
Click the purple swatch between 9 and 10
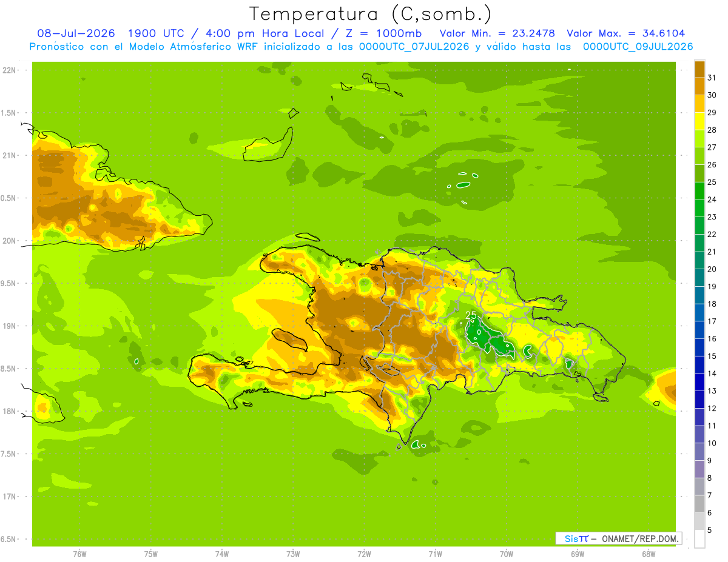point(699,452)
